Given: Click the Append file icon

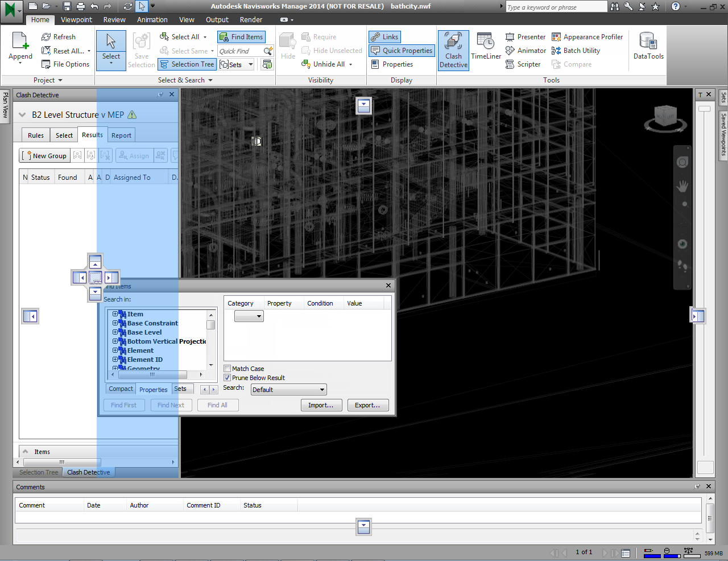Looking at the screenshot, I should (20, 47).
